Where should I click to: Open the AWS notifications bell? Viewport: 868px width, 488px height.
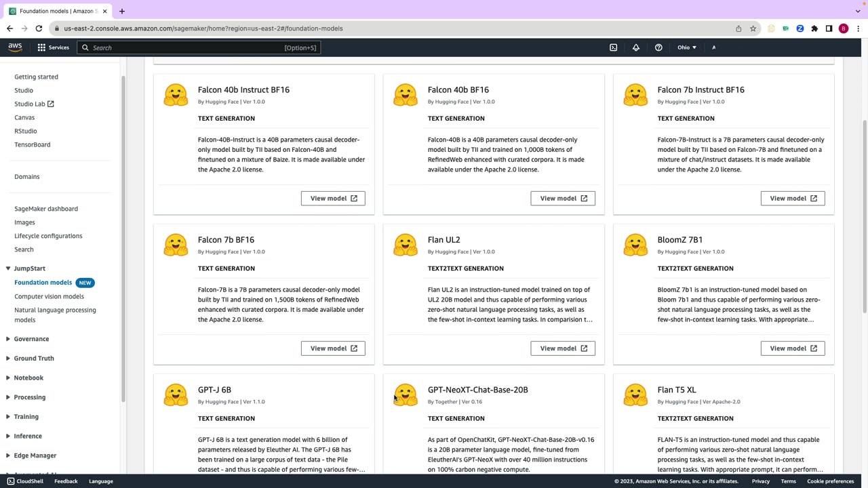(636, 47)
